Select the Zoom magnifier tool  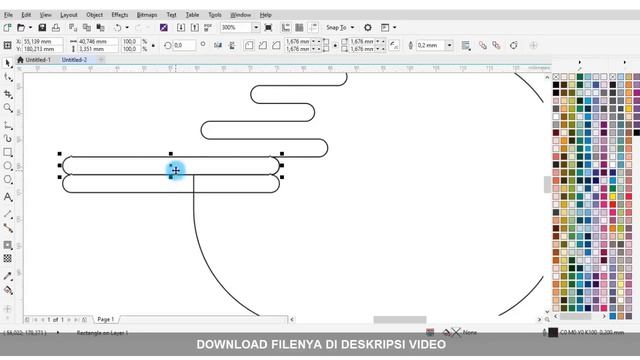click(7, 108)
